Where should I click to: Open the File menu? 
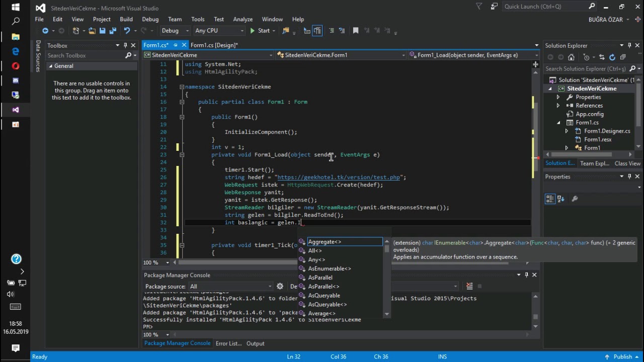(x=39, y=19)
